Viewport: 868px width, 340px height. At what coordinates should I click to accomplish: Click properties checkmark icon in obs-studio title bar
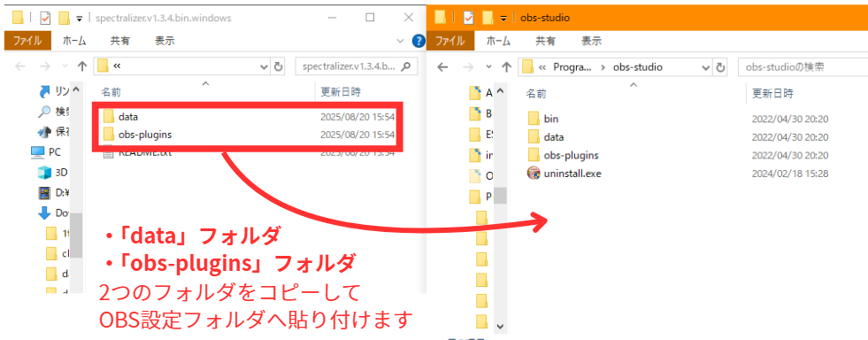tap(469, 19)
